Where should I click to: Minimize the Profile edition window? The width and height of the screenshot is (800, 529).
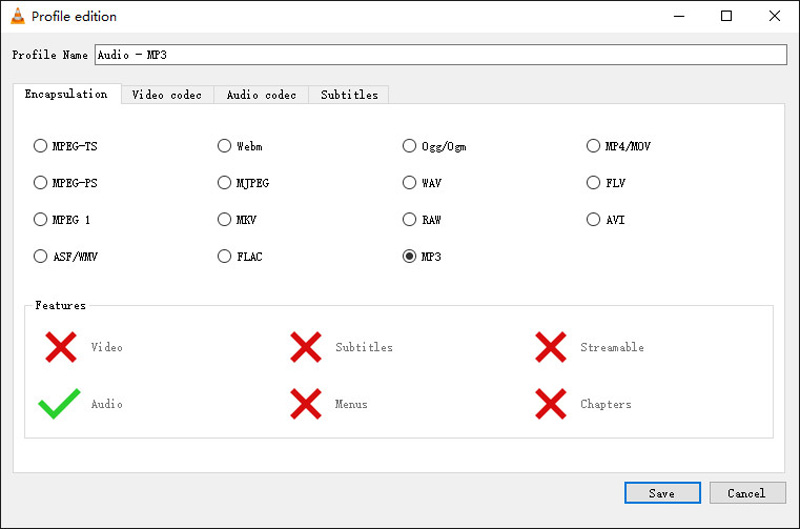679,16
